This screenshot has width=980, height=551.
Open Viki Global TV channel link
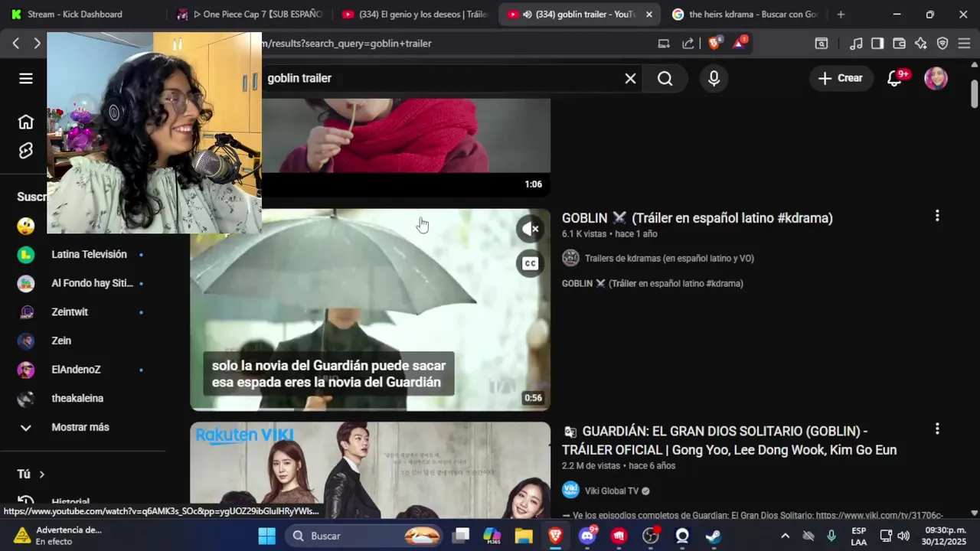click(x=611, y=491)
